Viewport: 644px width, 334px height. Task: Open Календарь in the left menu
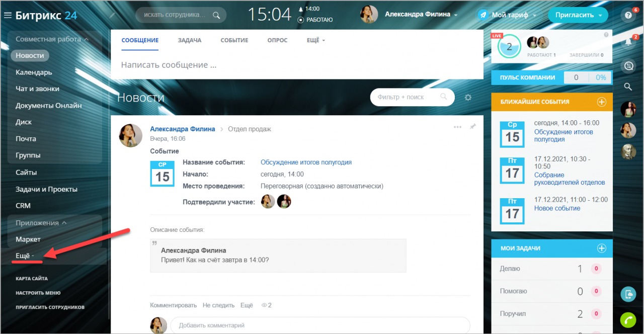coord(34,72)
